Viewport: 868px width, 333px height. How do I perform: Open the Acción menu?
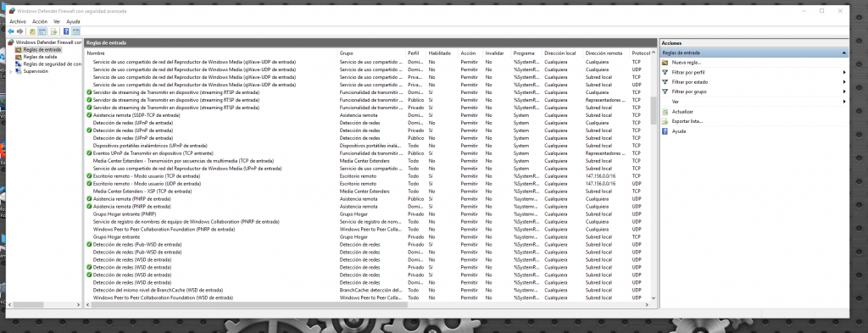click(x=40, y=21)
